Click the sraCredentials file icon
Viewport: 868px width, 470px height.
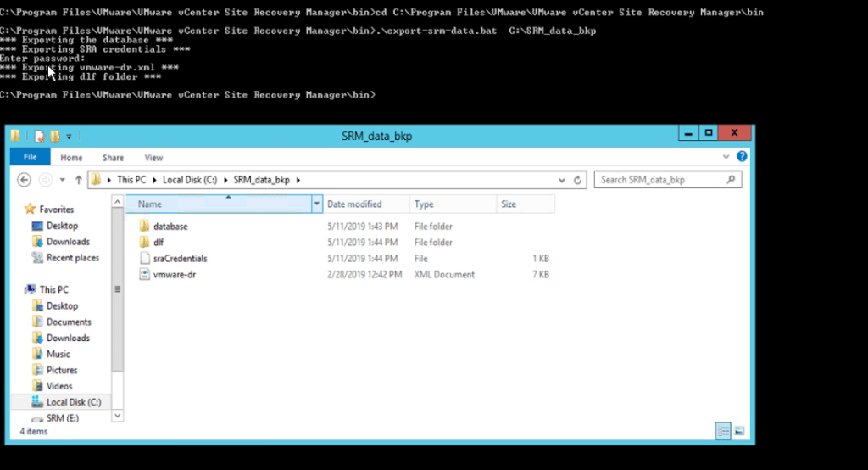(x=144, y=258)
